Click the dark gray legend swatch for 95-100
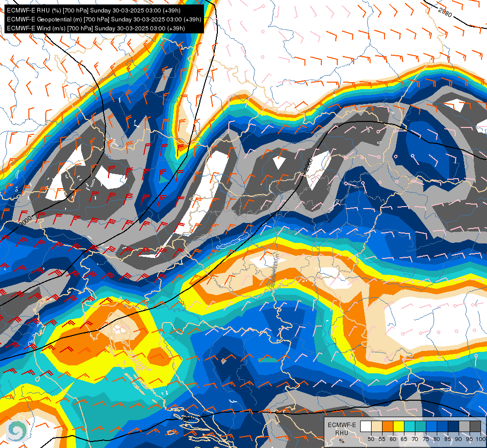This screenshot has height=448, width=487. [476, 426]
